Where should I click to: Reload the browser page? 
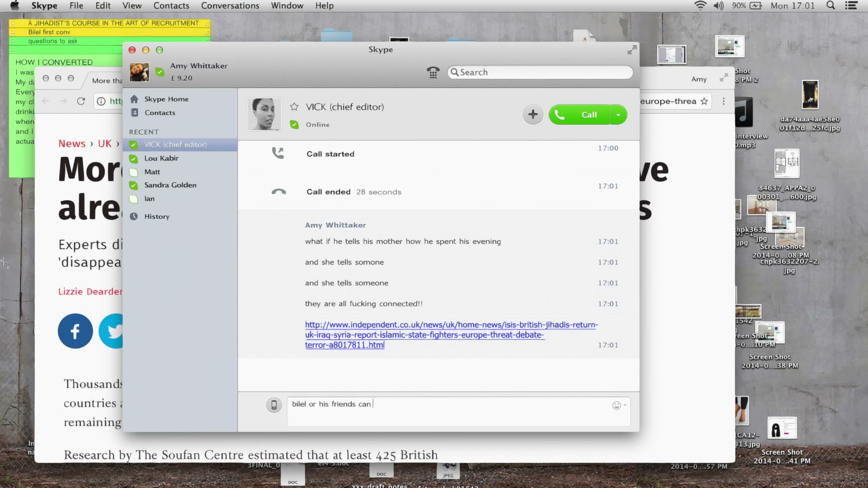(x=81, y=101)
